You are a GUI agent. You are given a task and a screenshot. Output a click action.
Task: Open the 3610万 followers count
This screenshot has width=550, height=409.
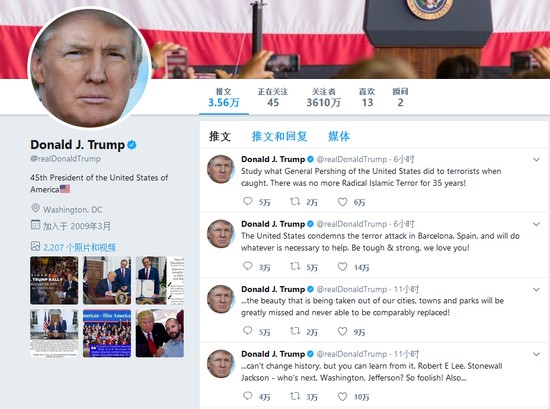(x=323, y=98)
